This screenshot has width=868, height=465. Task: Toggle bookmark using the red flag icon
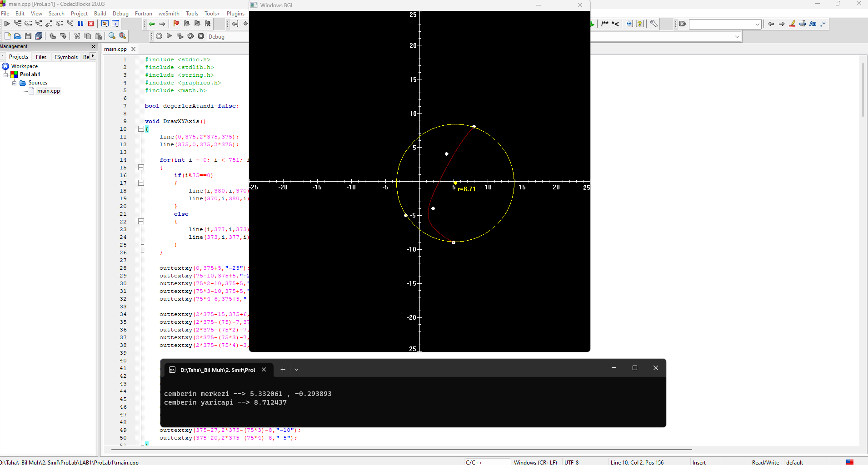176,24
